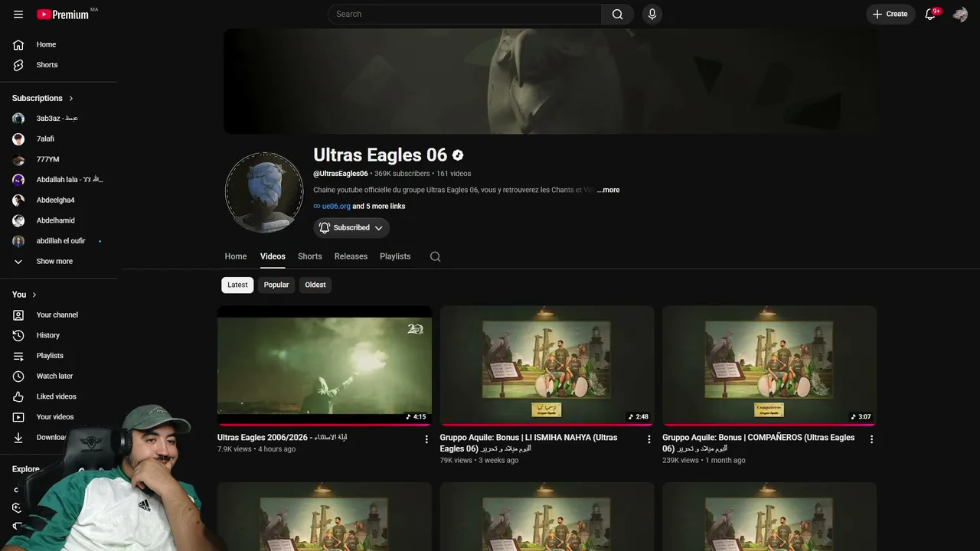The image size is (980, 551).
Task: Open options menu for COMPAÑEROS video
Action: tap(871, 439)
